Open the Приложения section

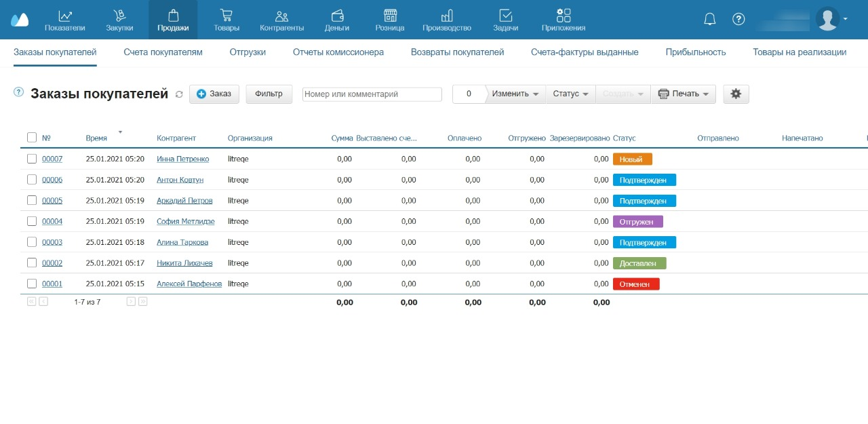tap(564, 20)
